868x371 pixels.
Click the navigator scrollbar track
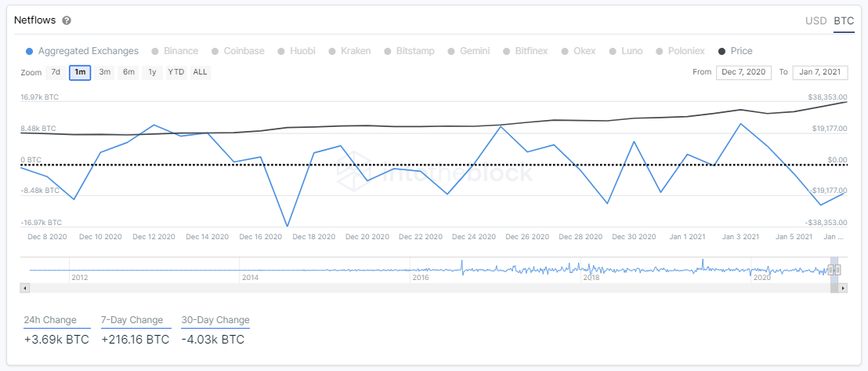pyautogui.click(x=429, y=289)
